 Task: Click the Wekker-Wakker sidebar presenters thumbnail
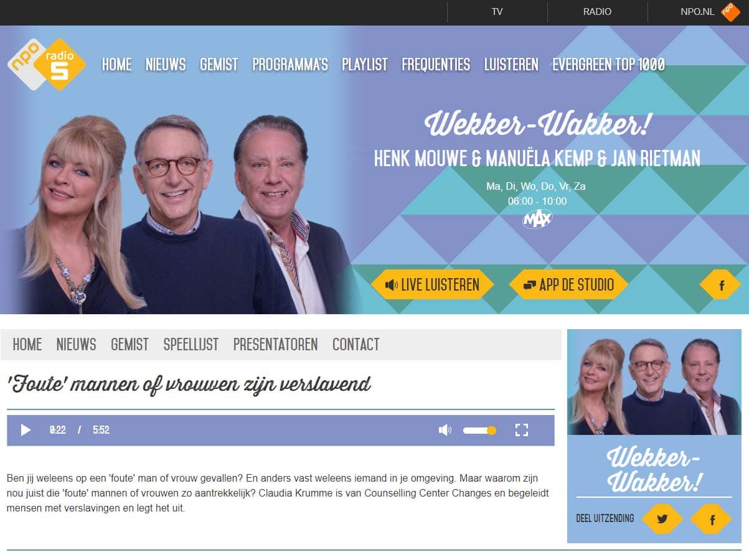pyautogui.click(x=654, y=382)
